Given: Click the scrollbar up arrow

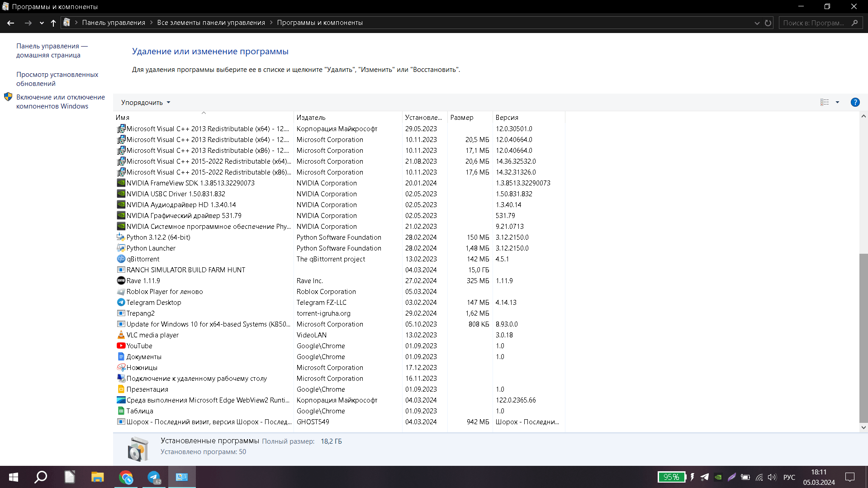Looking at the screenshot, I should point(863,116).
